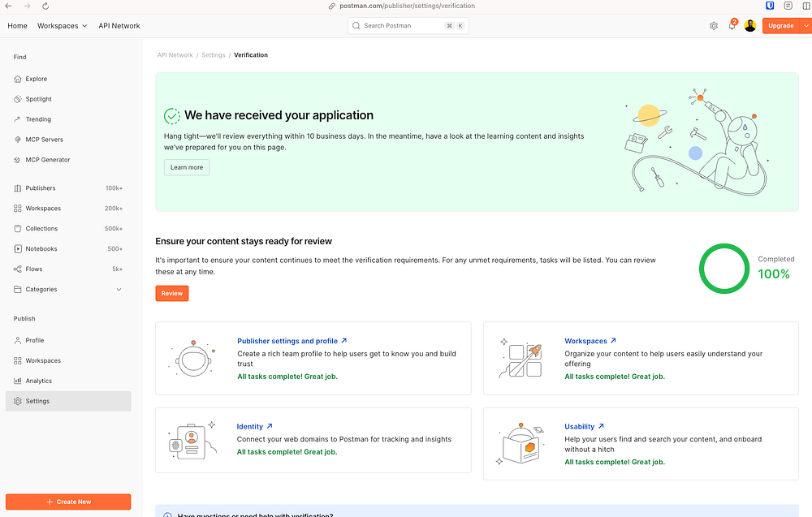The width and height of the screenshot is (812, 517).
Task: Open the user avatar menu
Action: pos(749,26)
